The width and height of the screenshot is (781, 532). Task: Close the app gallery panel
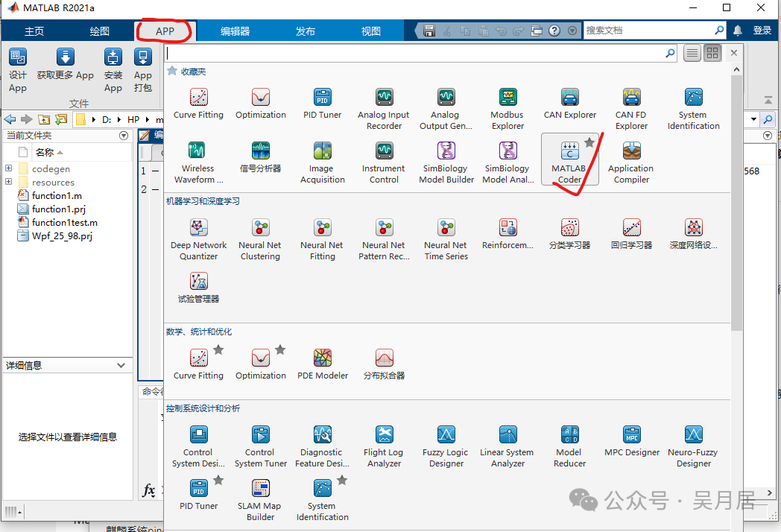tap(734, 53)
